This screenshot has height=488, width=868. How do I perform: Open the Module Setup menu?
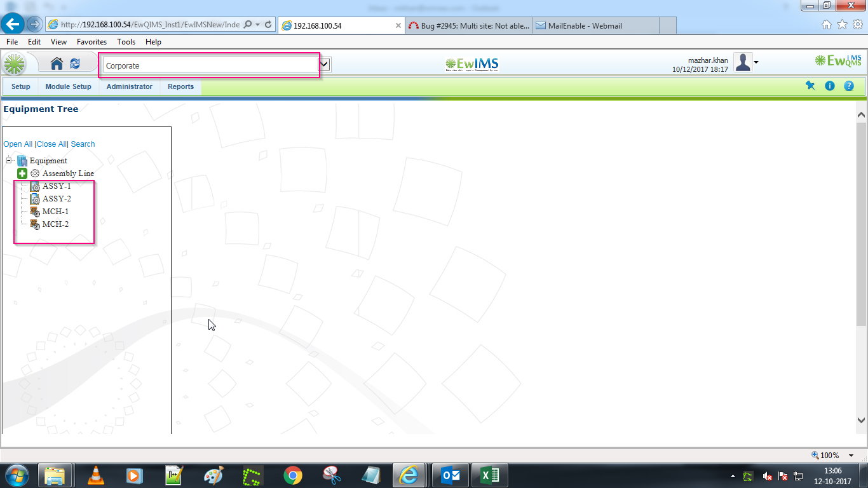[68, 86]
